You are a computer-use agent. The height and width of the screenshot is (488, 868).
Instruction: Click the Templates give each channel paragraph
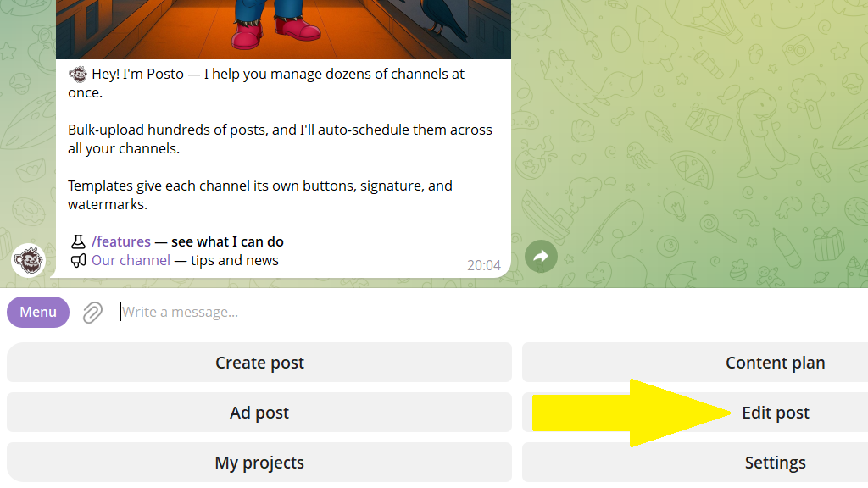260,195
